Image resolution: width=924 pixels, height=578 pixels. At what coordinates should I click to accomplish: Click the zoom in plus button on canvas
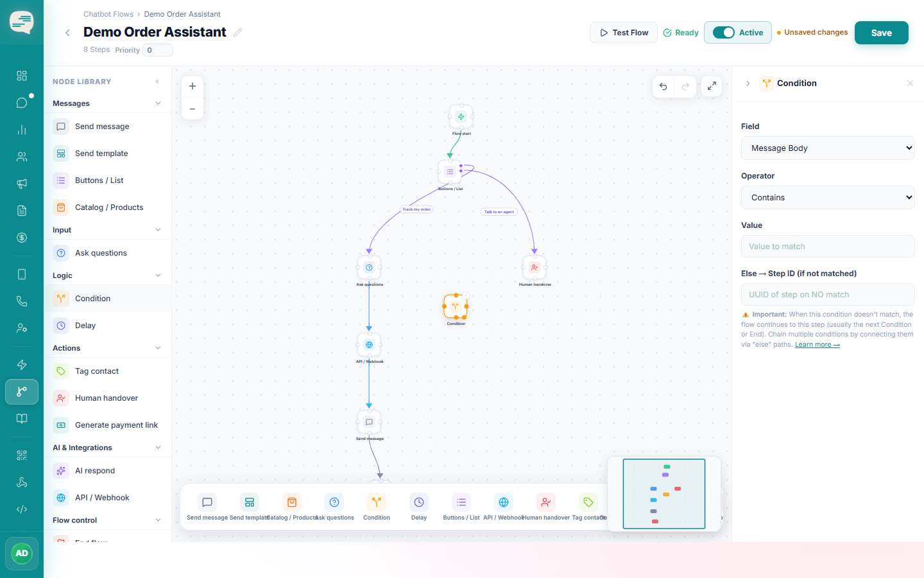193,86
